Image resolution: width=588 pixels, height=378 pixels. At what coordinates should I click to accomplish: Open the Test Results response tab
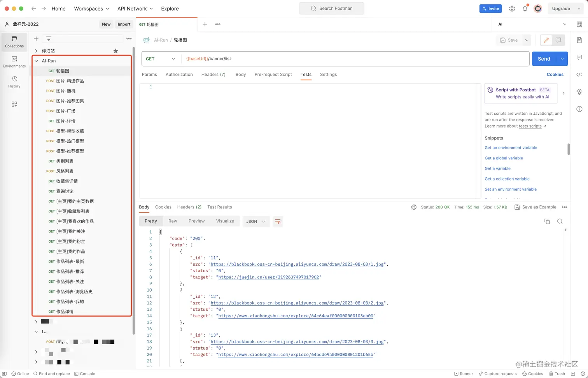point(219,207)
